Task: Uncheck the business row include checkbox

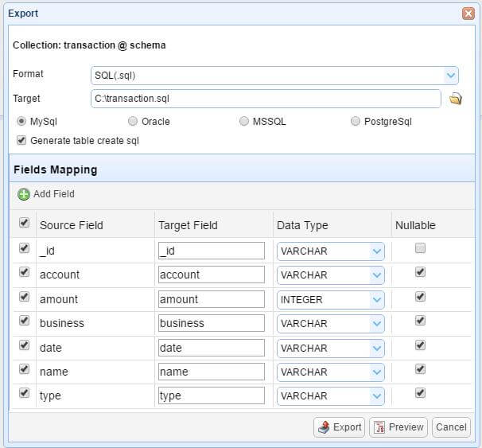Action: pyautogui.click(x=25, y=321)
